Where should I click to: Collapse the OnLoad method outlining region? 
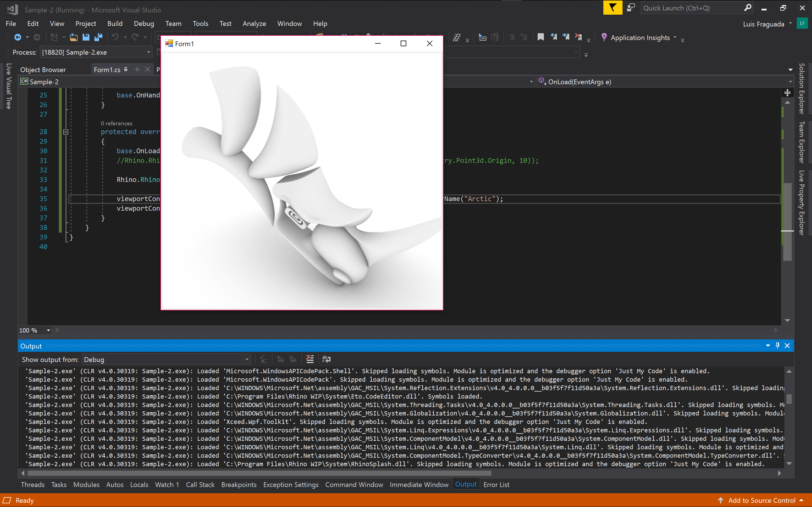(66, 132)
